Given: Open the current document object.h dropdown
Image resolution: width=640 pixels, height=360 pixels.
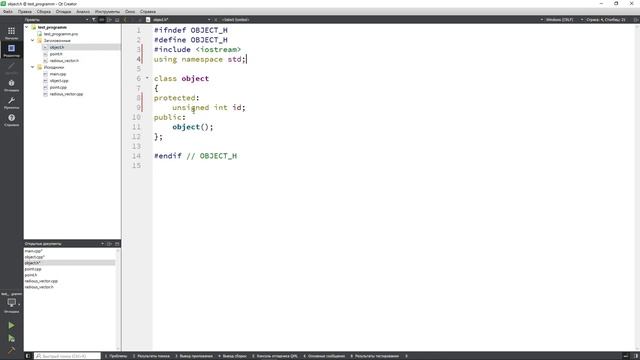Looking at the screenshot, I should [182, 20].
